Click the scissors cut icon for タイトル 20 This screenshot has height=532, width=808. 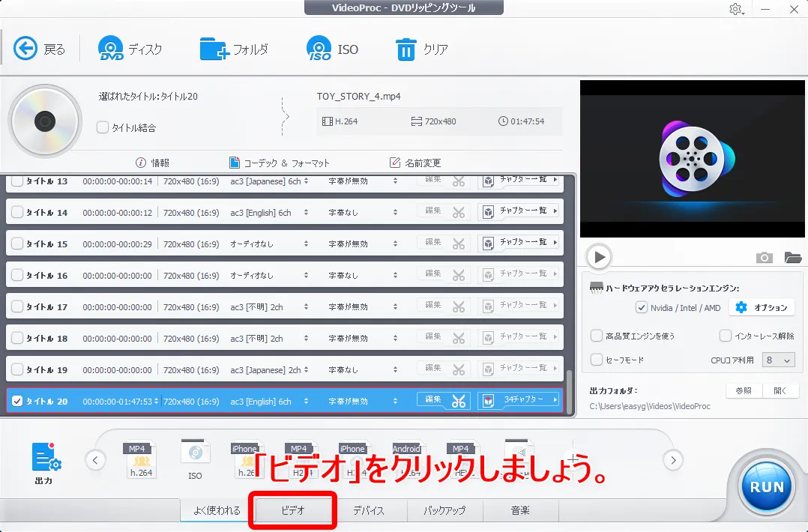(x=458, y=401)
